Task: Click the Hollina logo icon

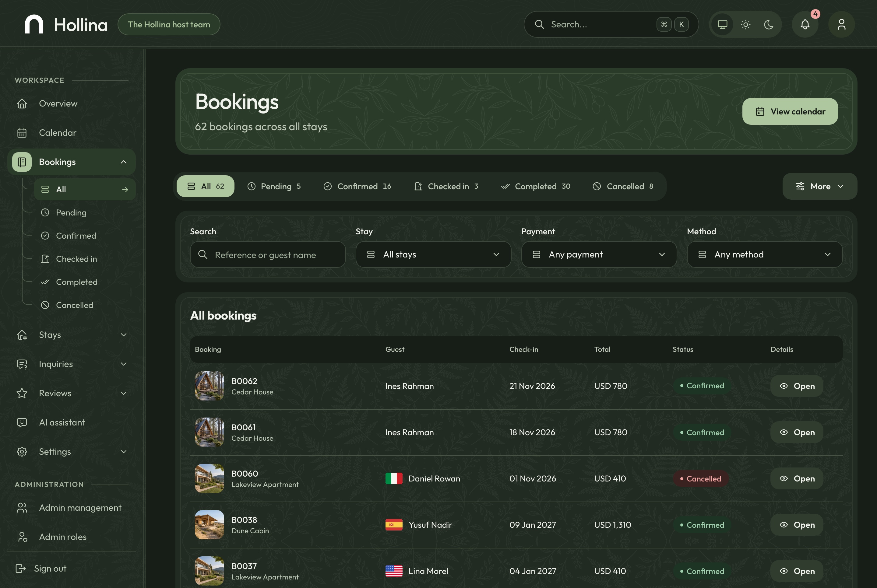Action: coord(34,24)
